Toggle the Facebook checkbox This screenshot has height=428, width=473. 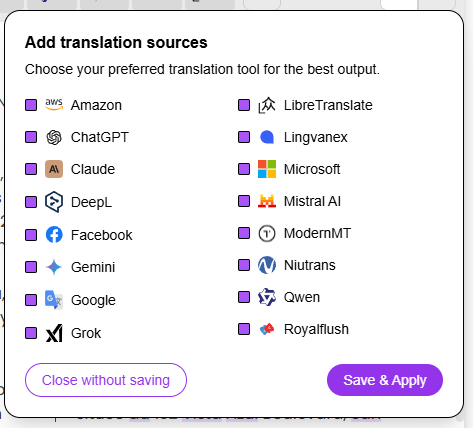[31, 235]
